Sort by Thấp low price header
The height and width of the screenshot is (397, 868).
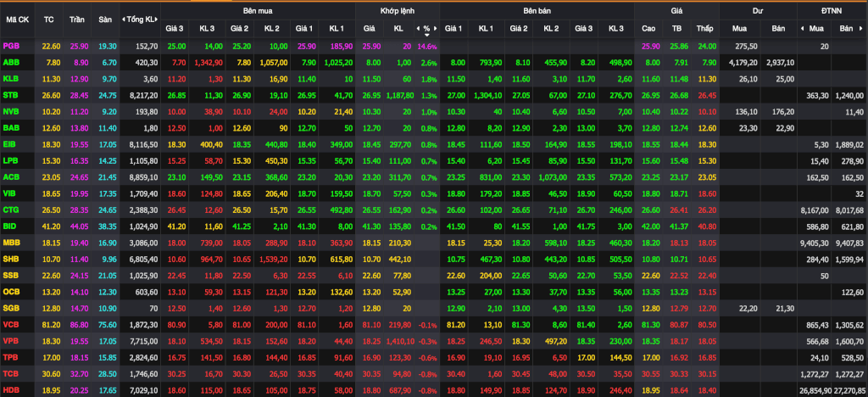[x=704, y=28]
